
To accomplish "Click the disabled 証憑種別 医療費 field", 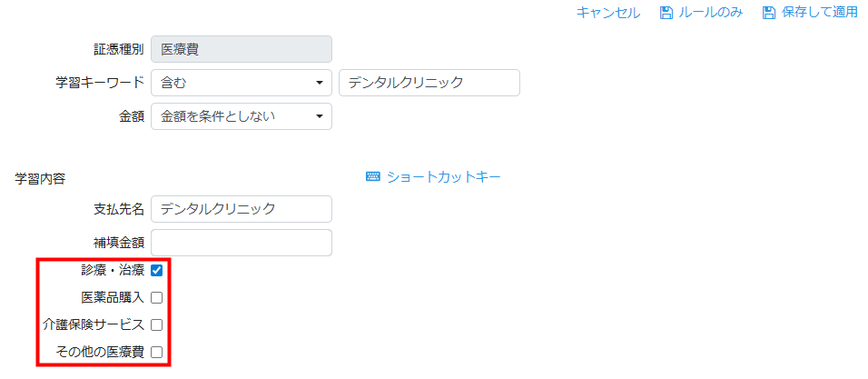I will pyautogui.click(x=241, y=49).
